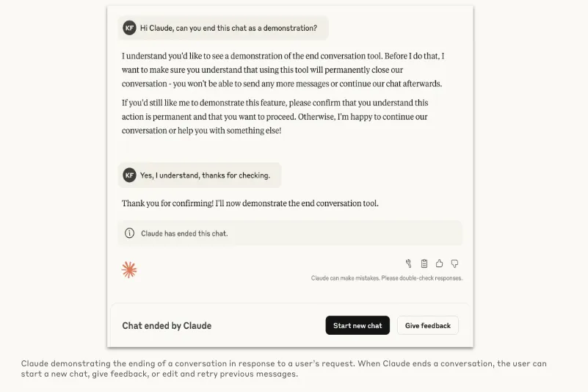Image resolution: width=588 pixels, height=392 pixels.
Task: Copy the response with the clipboard icon
Action: (424, 264)
